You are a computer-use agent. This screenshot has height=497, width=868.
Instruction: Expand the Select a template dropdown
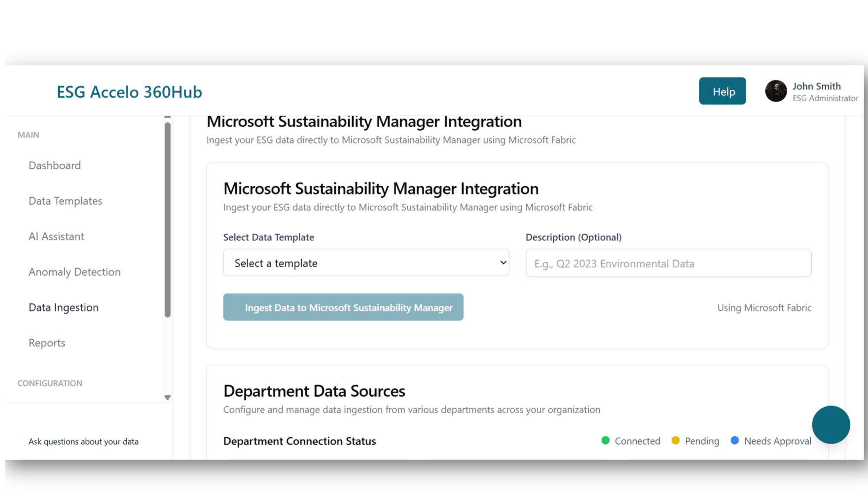366,263
